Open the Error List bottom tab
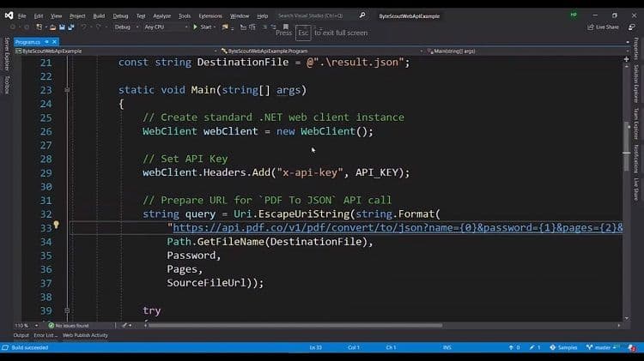 coord(46,335)
